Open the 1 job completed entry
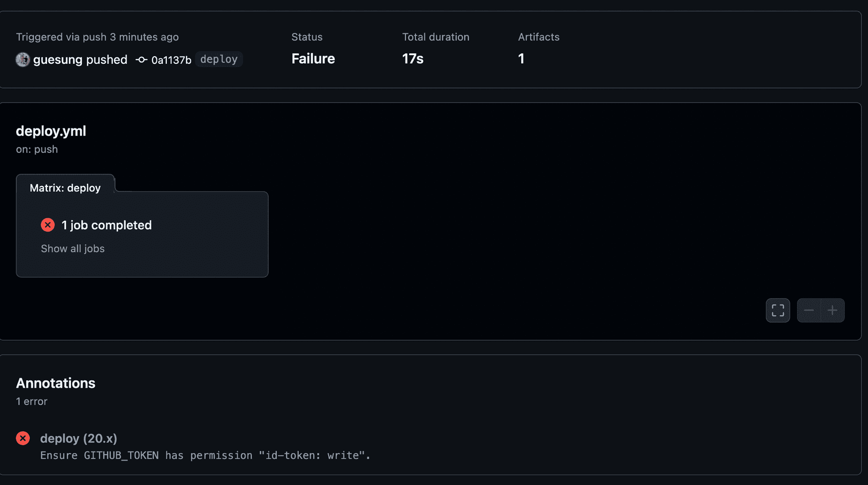 106,225
